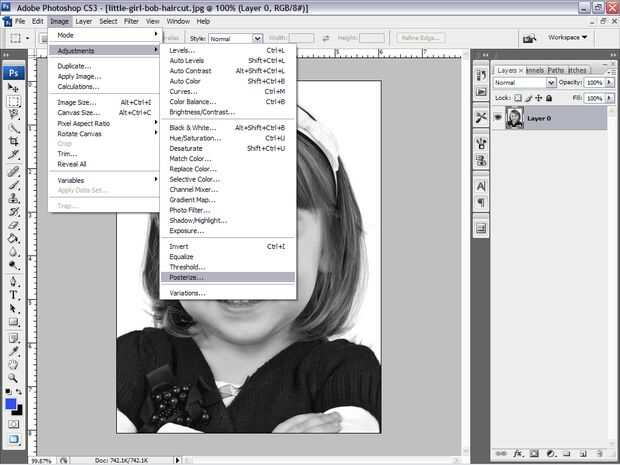620x465 pixels.
Task: Open the Character panel icon
Action: 481,186
